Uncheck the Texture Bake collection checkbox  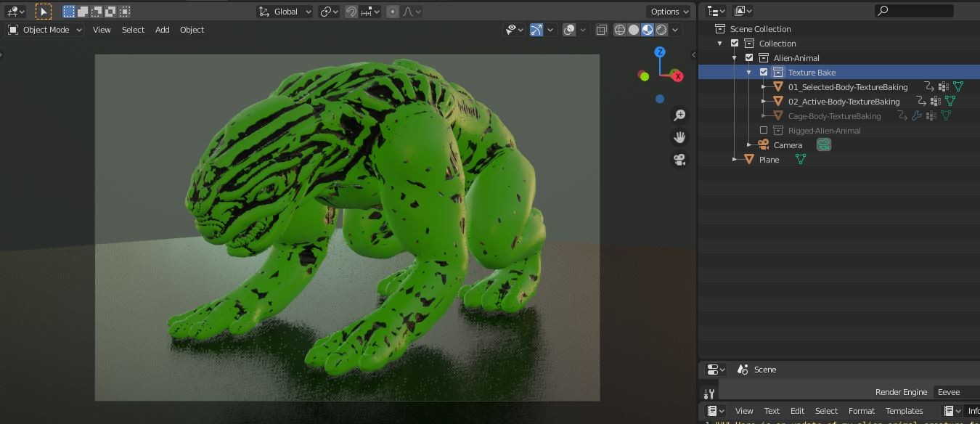point(762,72)
